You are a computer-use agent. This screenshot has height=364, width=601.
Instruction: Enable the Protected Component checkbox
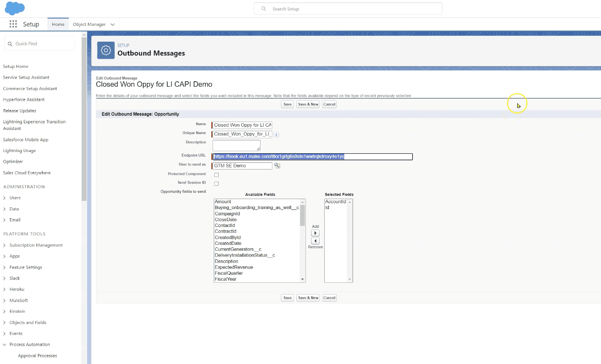[216, 175]
